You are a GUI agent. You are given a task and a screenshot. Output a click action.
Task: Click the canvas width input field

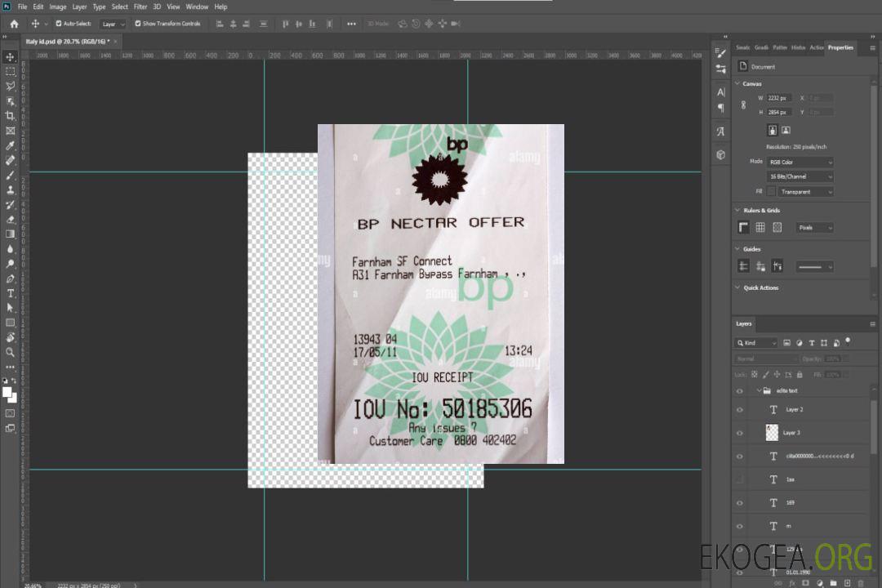pos(779,98)
